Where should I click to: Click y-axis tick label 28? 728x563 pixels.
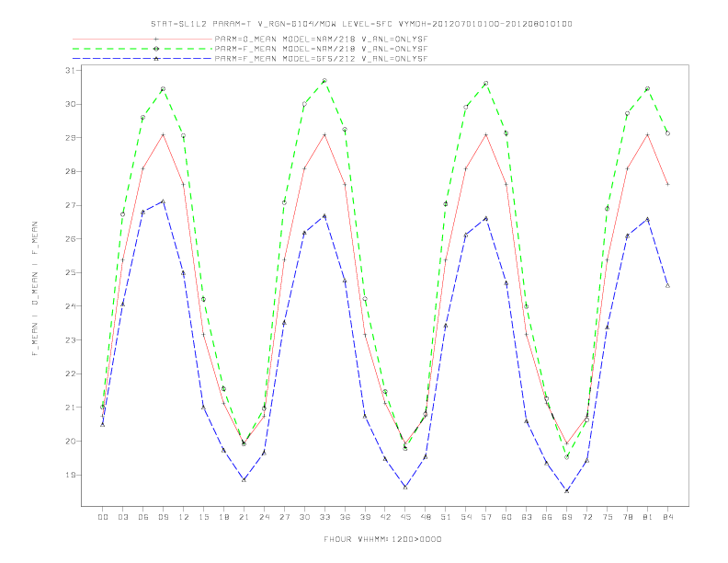coord(70,171)
